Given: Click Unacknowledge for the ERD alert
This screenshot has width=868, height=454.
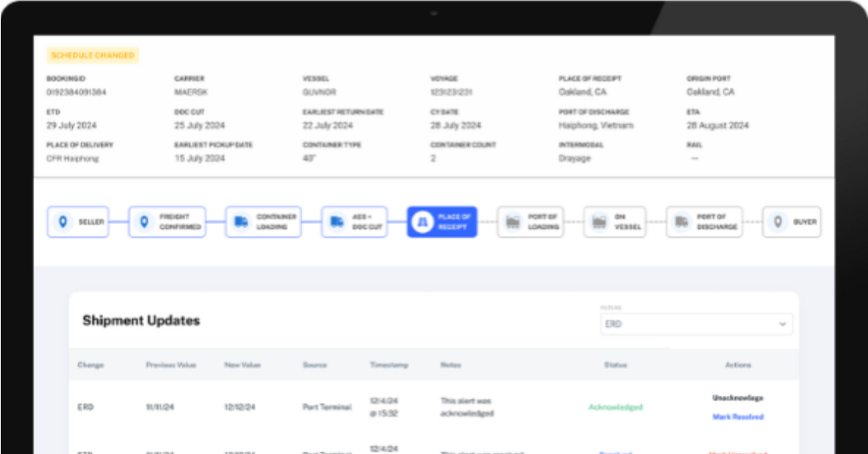Looking at the screenshot, I should pos(738,398).
